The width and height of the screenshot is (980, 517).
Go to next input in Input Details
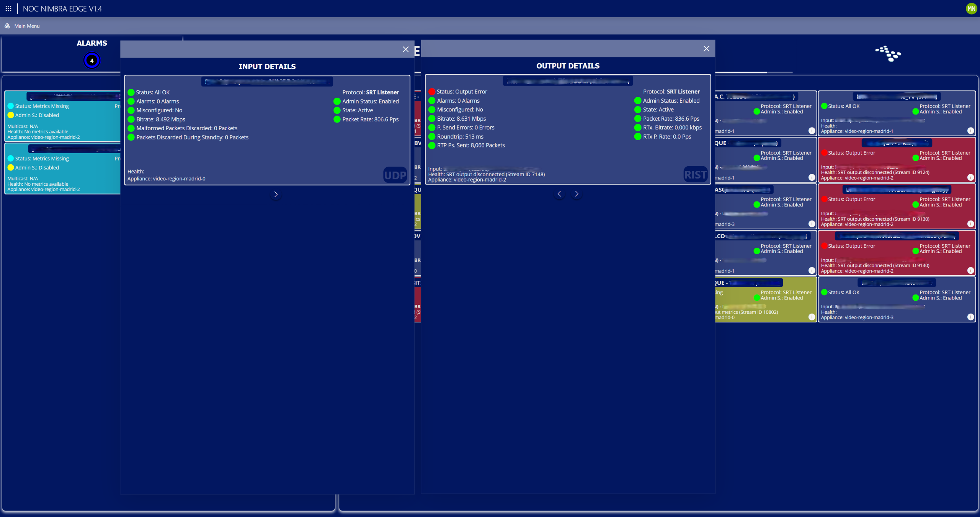(x=276, y=195)
